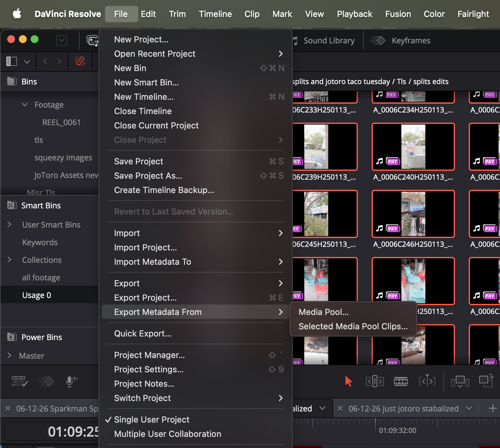The width and height of the screenshot is (500, 448).
Task: Go back with the left arrow
Action: click(45, 61)
